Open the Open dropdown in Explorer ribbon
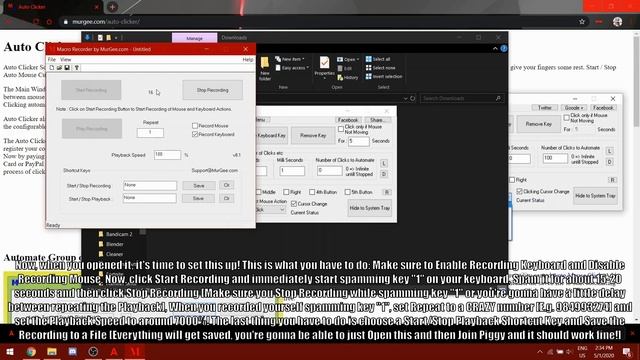640x360 pixels. click(x=348, y=60)
